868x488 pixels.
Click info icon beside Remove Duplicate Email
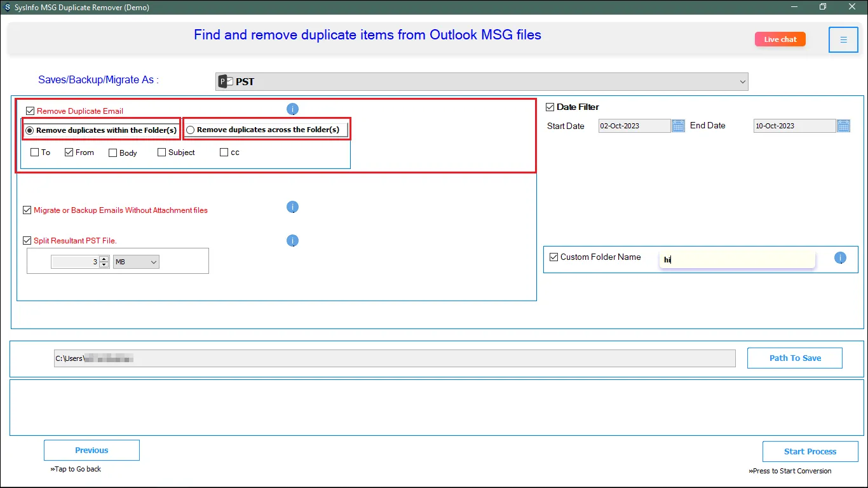292,109
